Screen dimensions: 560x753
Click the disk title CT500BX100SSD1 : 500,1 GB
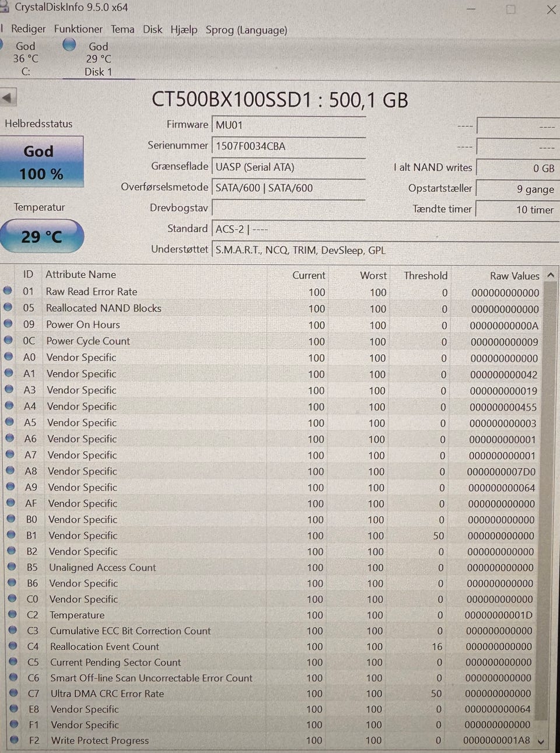pos(280,100)
